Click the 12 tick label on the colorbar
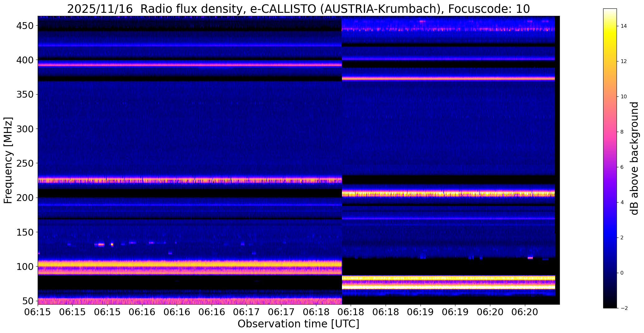Image resolution: width=644 pixels, height=333 pixels. click(623, 61)
